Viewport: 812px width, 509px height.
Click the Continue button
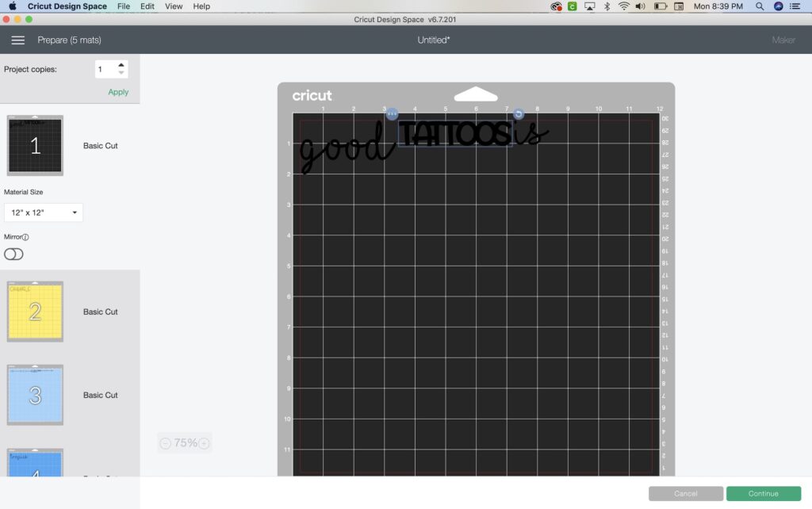764,493
